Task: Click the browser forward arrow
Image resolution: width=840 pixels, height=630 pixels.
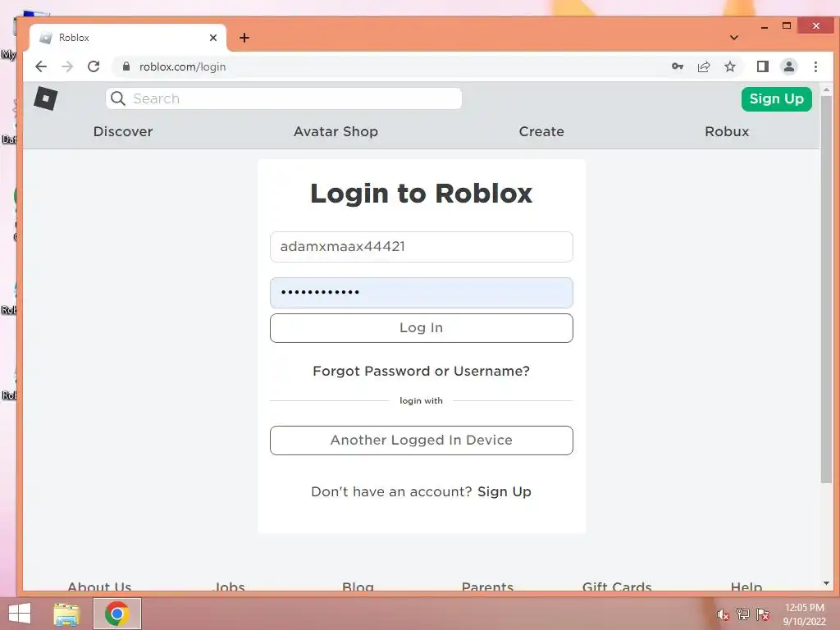Action: [x=67, y=66]
